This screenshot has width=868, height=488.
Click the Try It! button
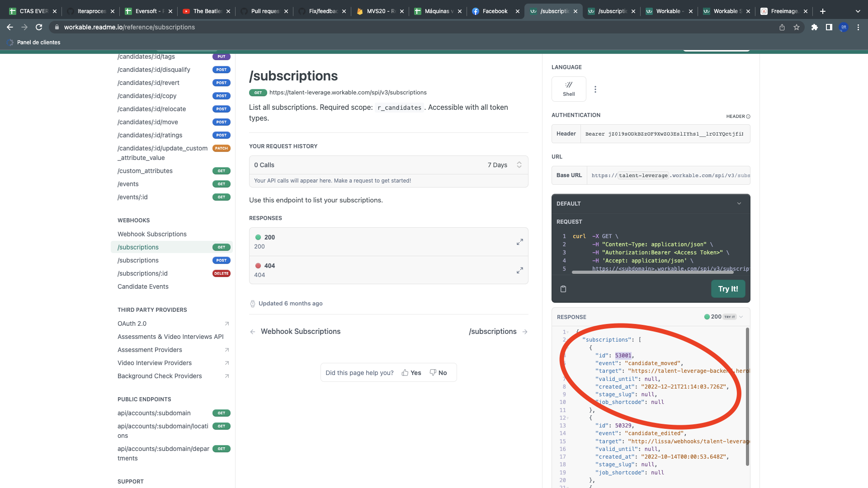click(728, 289)
